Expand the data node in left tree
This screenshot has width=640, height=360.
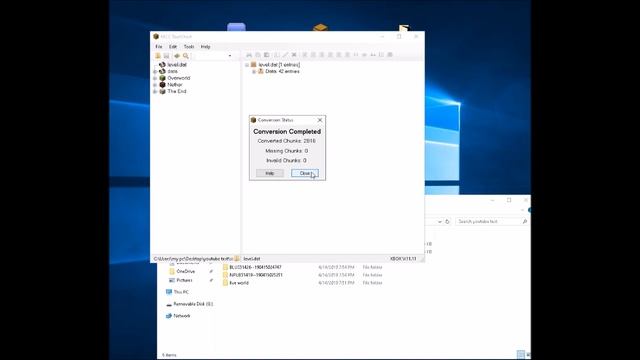coord(155,71)
